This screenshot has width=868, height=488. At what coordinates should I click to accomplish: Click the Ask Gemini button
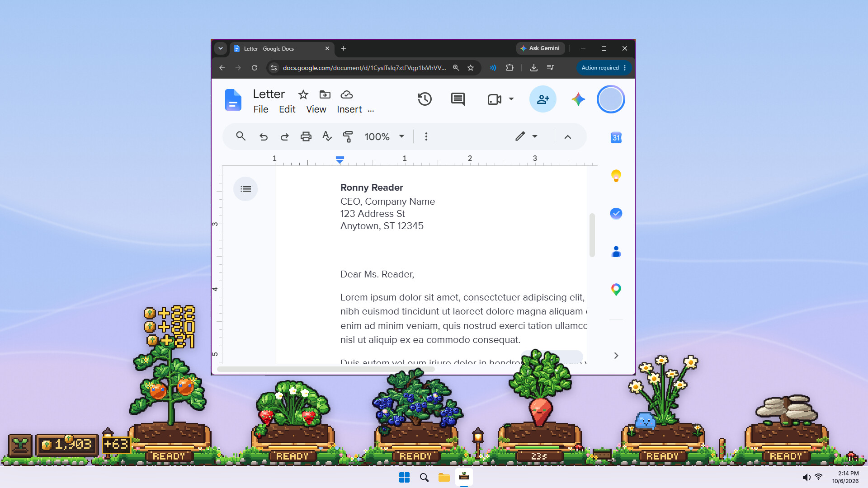540,48
